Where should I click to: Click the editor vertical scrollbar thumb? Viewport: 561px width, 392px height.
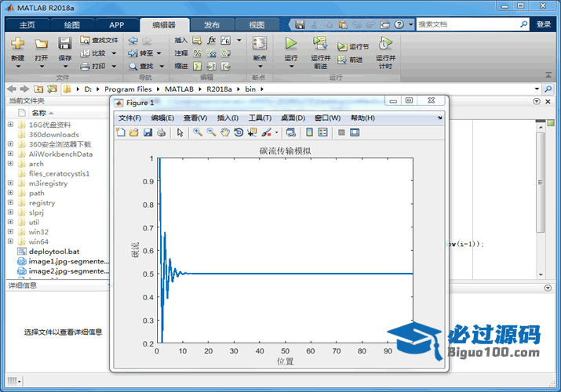click(541, 183)
